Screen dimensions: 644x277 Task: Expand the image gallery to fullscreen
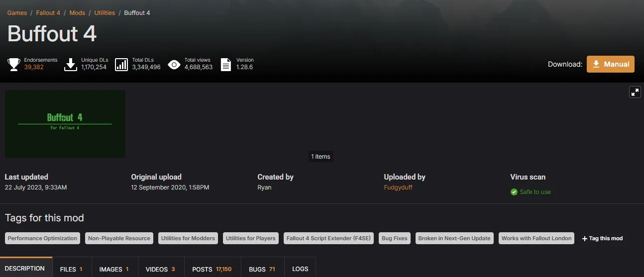(x=635, y=92)
